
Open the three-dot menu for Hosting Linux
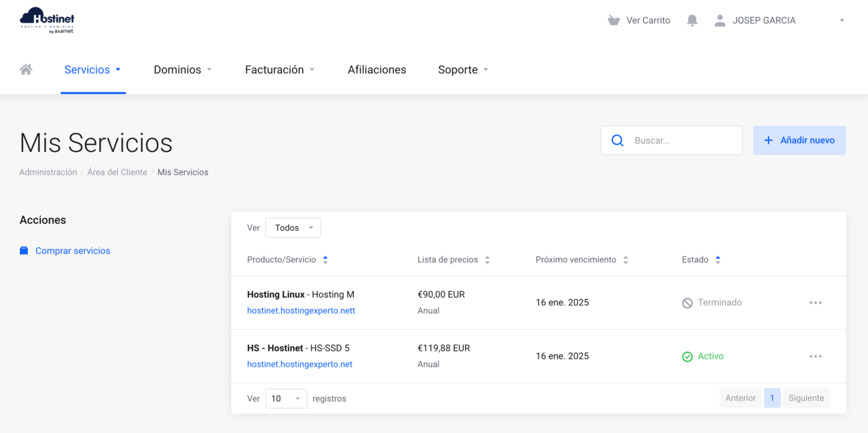point(815,303)
